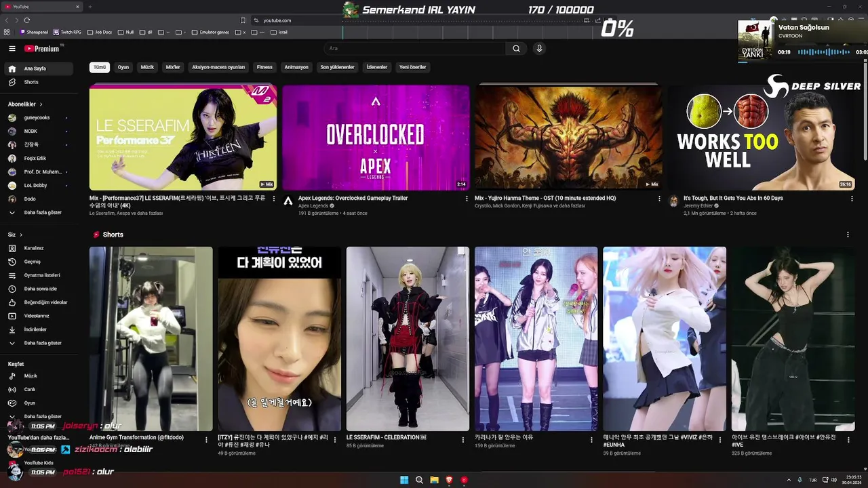
Task: Open File Explorer from the taskbar
Action: tap(434, 480)
